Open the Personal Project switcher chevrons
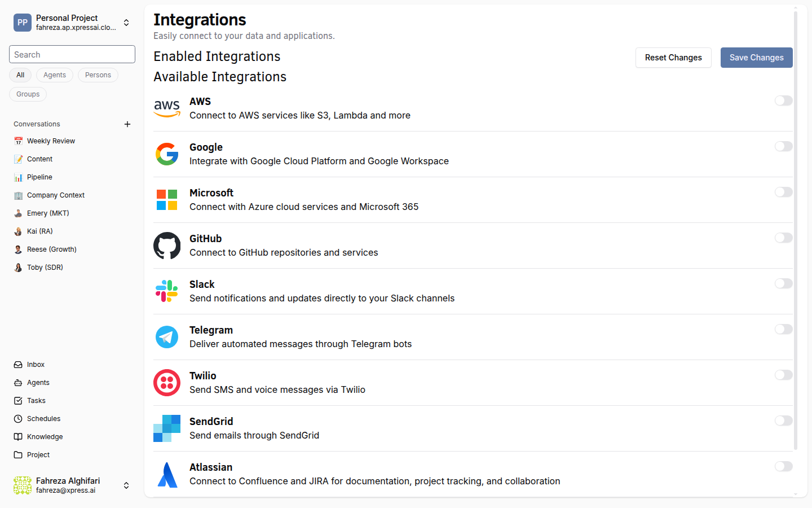812x508 pixels. point(126,23)
